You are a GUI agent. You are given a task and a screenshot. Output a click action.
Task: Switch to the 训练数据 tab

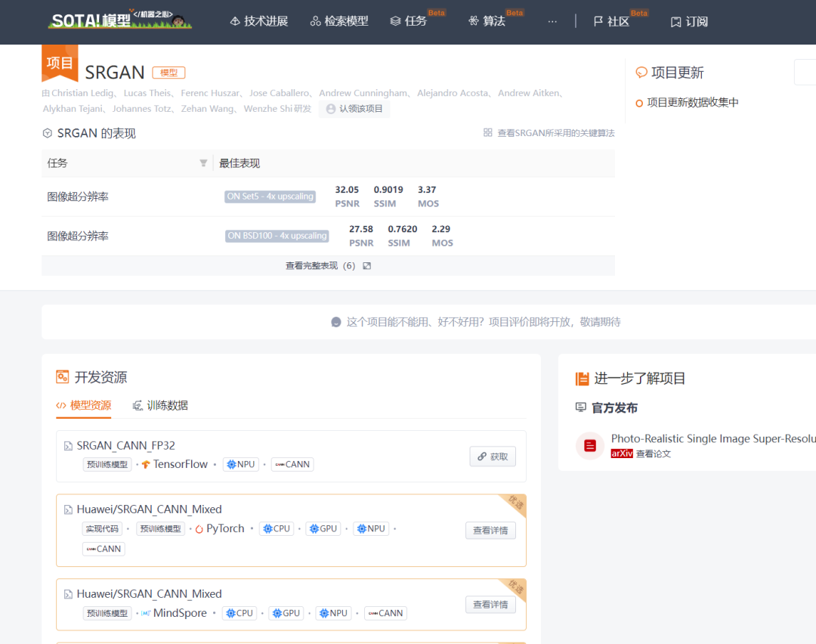[160, 406]
